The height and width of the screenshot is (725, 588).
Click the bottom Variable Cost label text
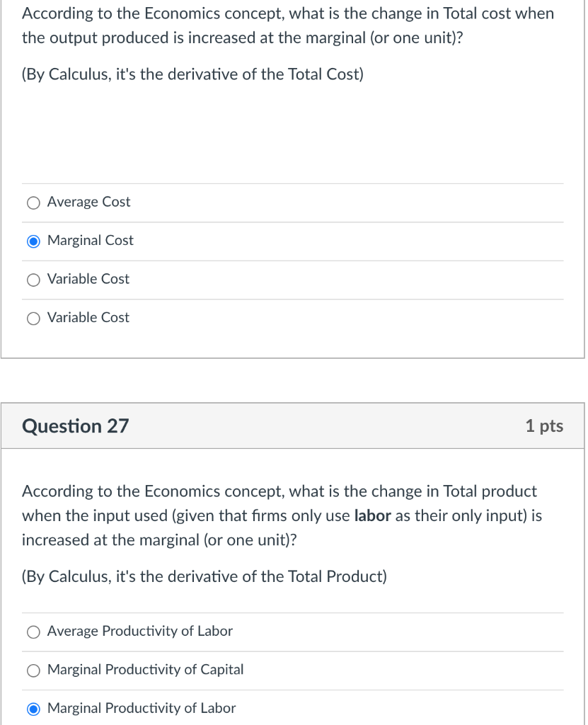(x=88, y=318)
